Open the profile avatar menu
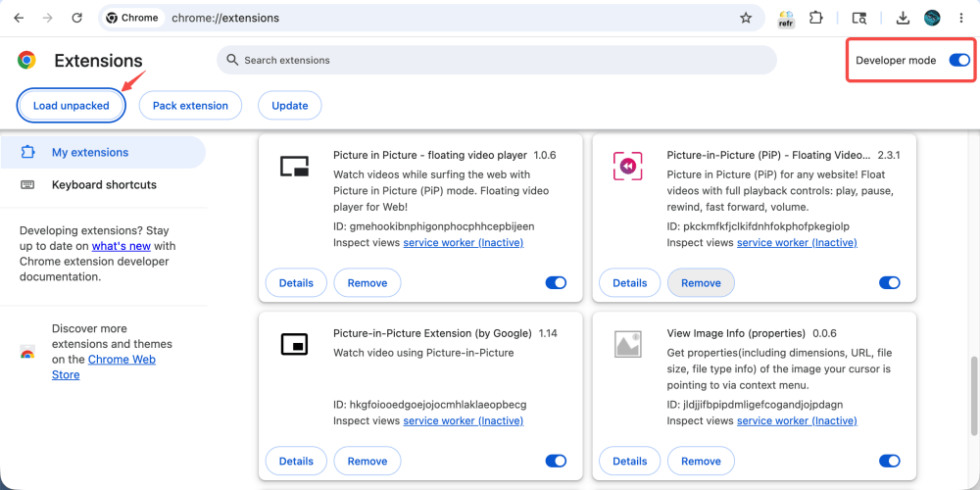 [933, 18]
